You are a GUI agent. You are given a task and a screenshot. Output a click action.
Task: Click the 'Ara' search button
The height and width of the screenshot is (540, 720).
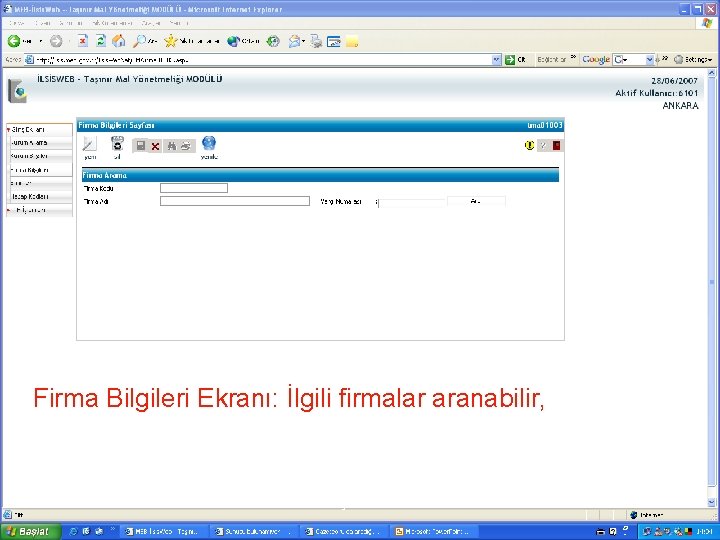click(476, 202)
